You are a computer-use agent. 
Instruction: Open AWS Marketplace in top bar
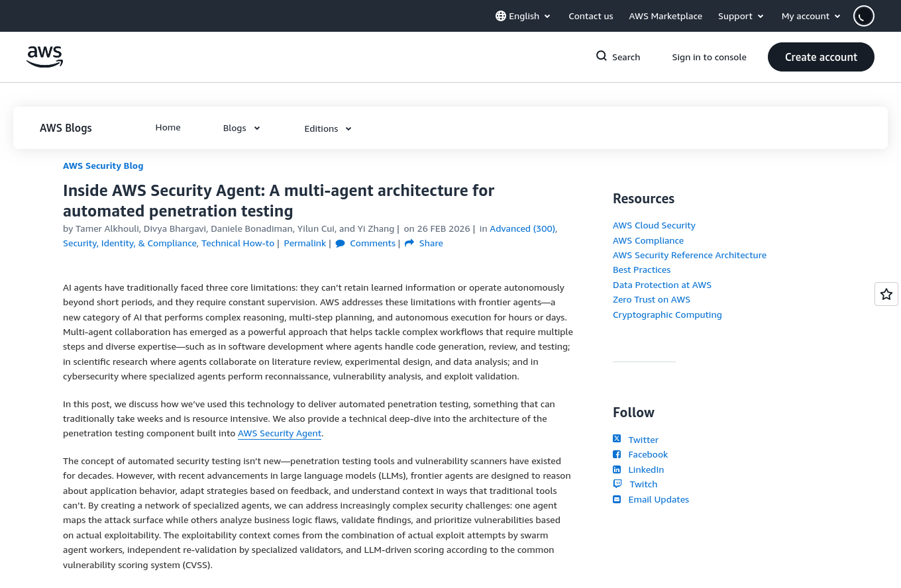click(665, 16)
